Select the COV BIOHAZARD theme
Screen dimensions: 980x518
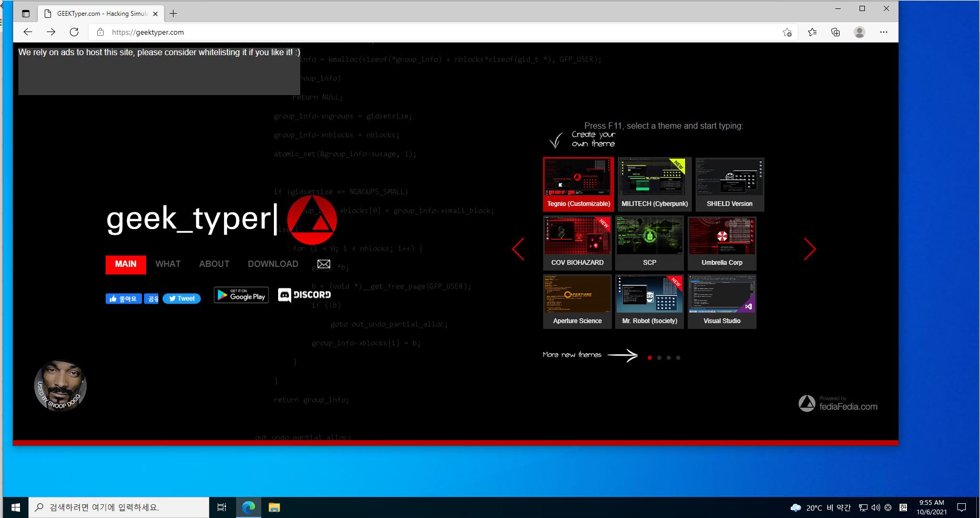pyautogui.click(x=577, y=243)
